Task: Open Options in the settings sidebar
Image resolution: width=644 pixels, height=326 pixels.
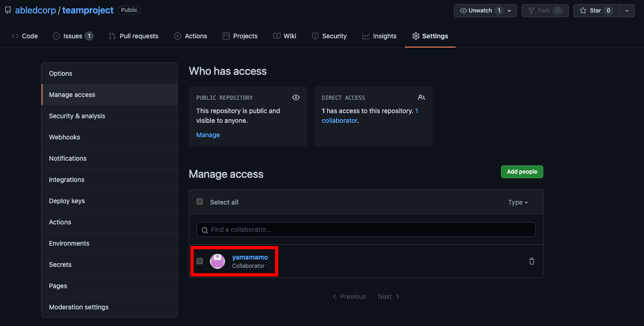Action: (x=109, y=73)
